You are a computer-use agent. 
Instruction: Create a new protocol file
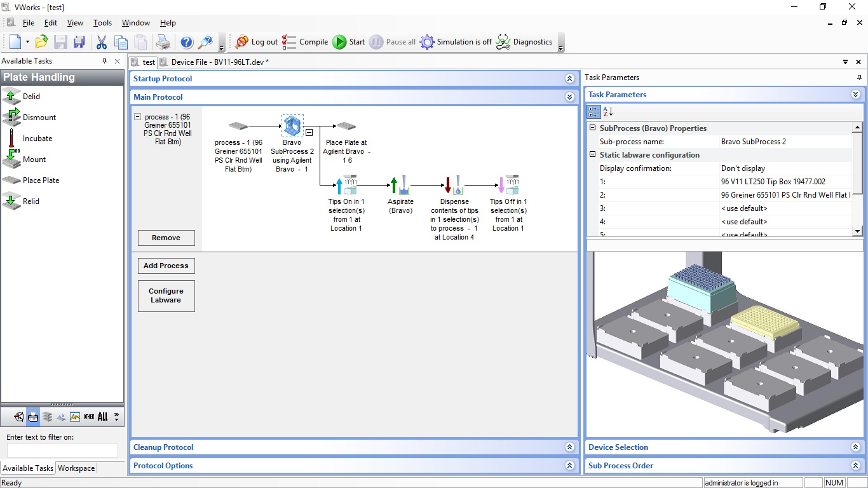[x=15, y=42]
